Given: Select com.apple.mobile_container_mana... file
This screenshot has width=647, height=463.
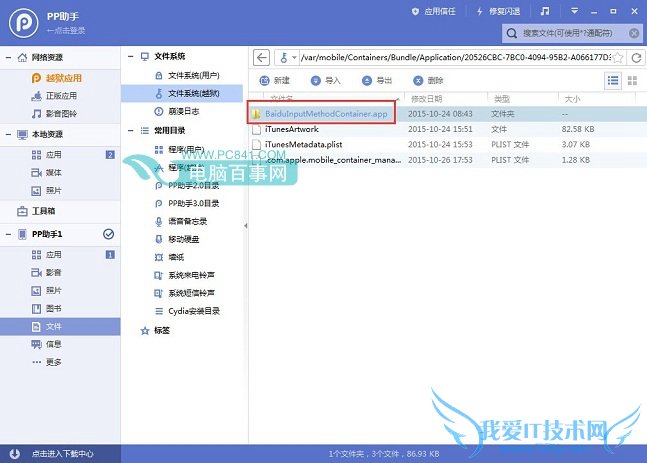Looking at the screenshot, I should pyautogui.click(x=447, y=160).
